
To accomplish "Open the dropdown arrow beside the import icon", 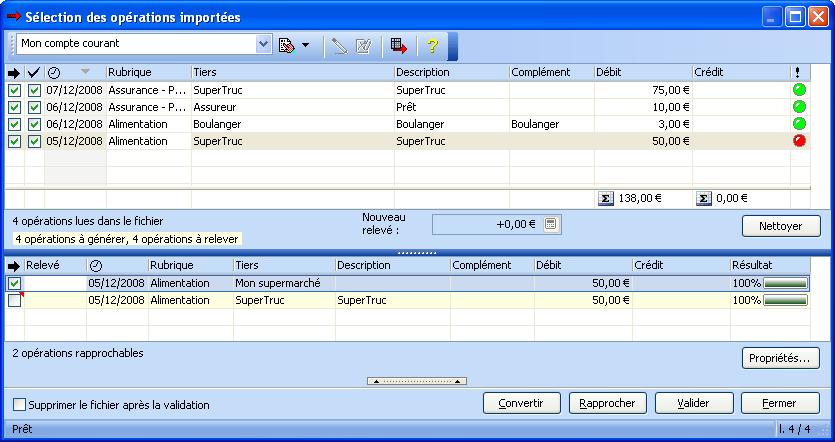I will 305,45.
